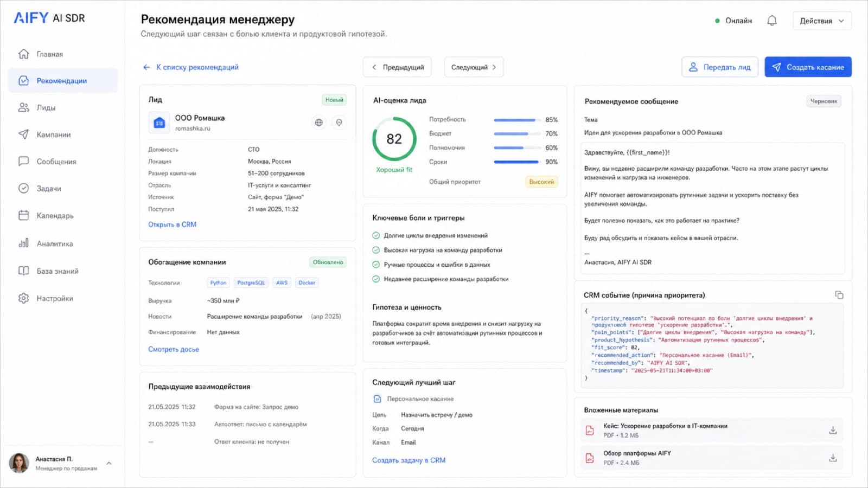Open the Действия dropdown
This screenshot has width=868, height=488.
[x=822, y=21]
